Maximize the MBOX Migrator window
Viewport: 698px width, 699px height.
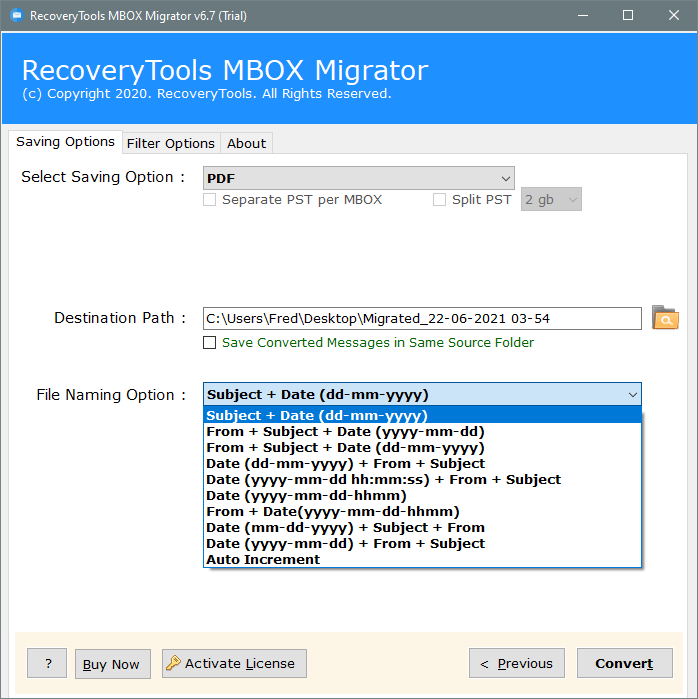coord(628,16)
